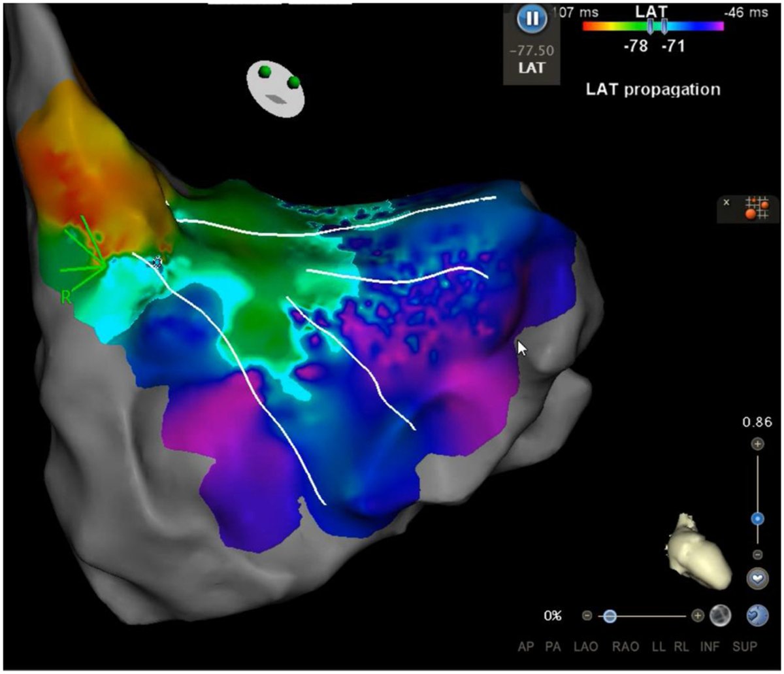Close the small points grid panel

coord(727,202)
